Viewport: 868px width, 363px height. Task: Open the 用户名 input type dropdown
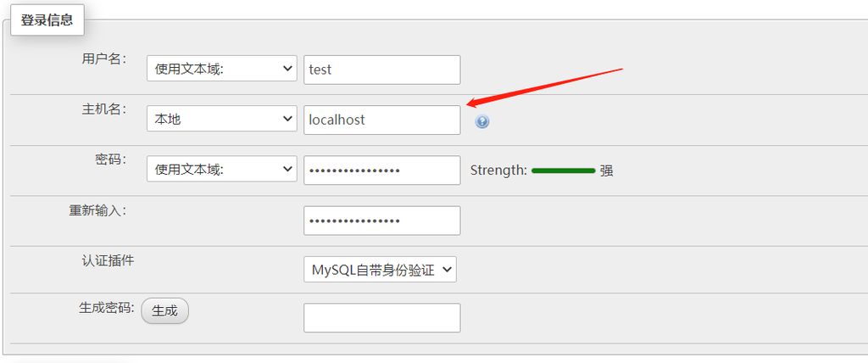coord(221,70)
